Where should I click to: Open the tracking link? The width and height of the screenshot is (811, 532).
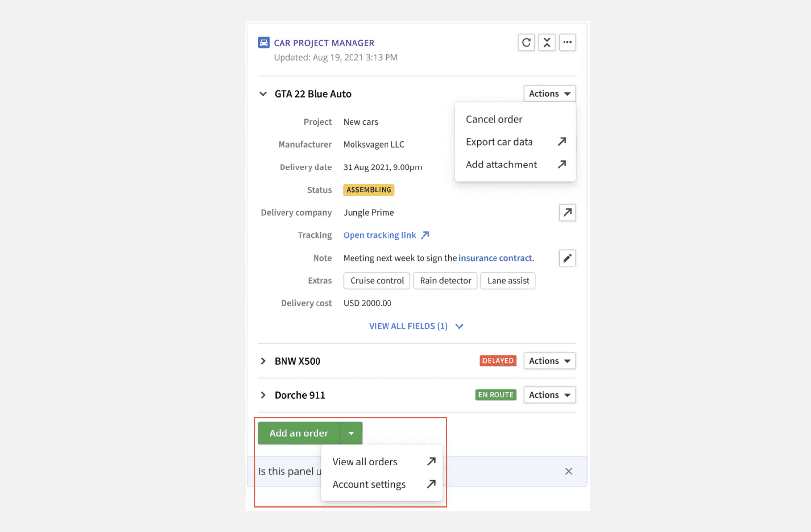pyautogui.click(x=380, y=235)
